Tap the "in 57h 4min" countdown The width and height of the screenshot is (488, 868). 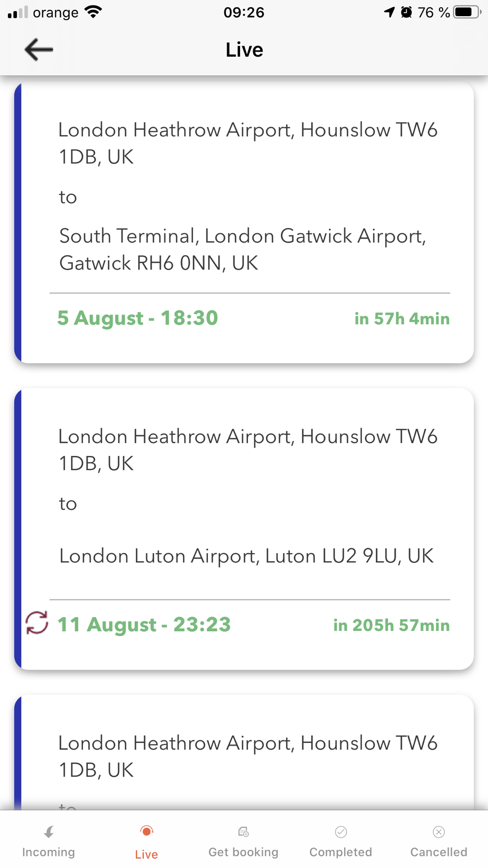pyautogui.click(x=402, y=319)
